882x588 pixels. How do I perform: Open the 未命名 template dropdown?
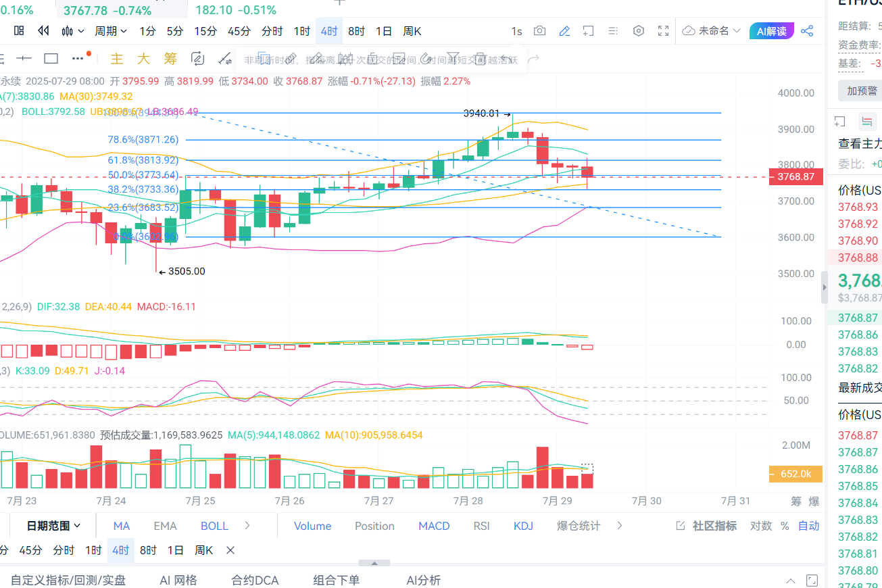point(712,31)
